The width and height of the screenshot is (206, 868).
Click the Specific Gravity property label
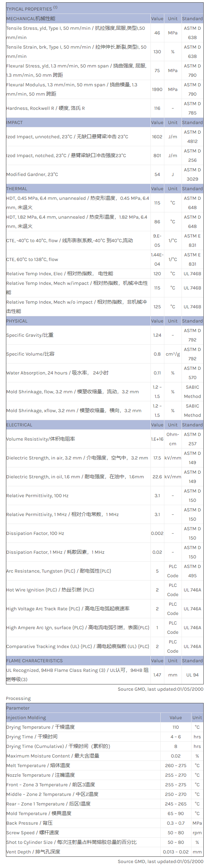30,335
